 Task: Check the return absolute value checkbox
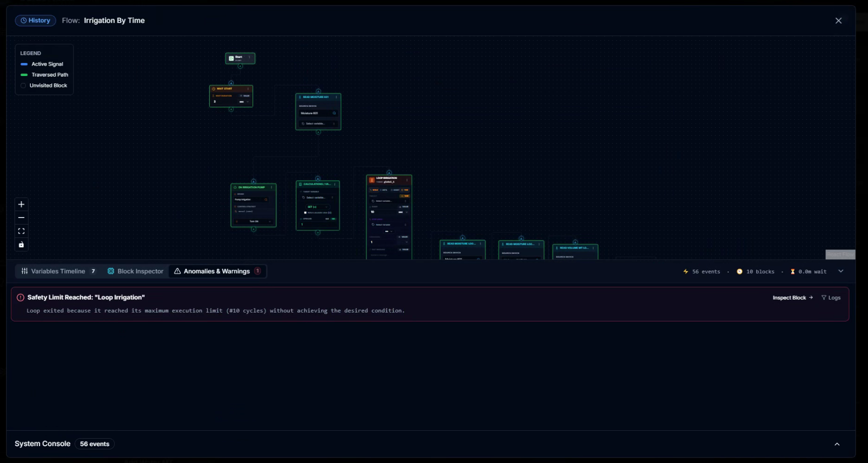coord(305,213)
